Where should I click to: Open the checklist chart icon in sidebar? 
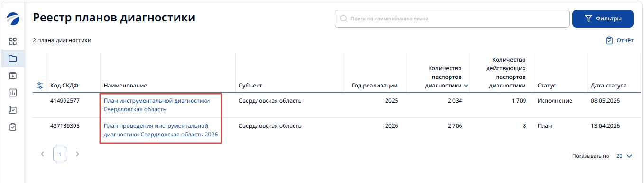(x=13, y=110)
